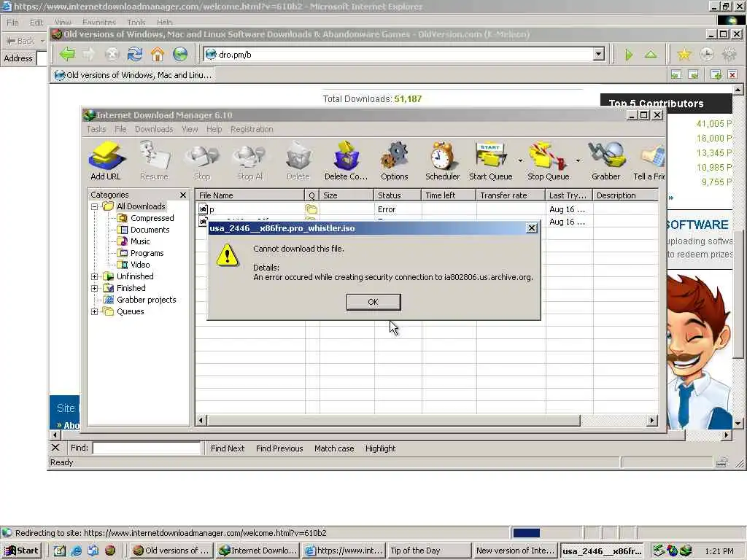This screenshot has height=560, width=747.
Task: Click the History clock icon in K-Meleon
Action: (707, 54)
